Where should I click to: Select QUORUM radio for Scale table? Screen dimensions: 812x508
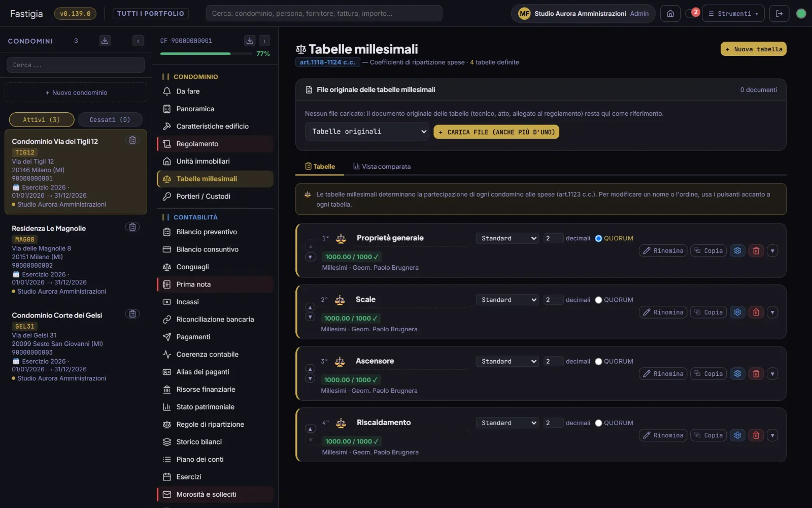[598, 300]
